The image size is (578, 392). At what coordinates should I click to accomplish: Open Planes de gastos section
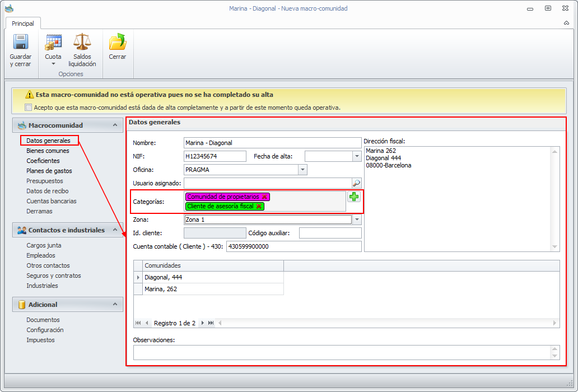[49, 171]
